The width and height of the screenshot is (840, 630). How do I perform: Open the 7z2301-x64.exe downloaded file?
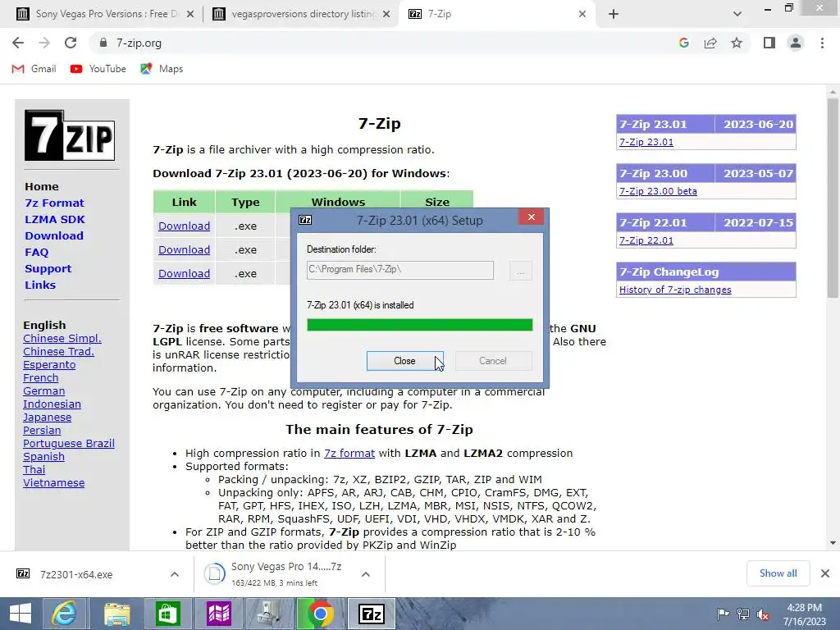76,574
